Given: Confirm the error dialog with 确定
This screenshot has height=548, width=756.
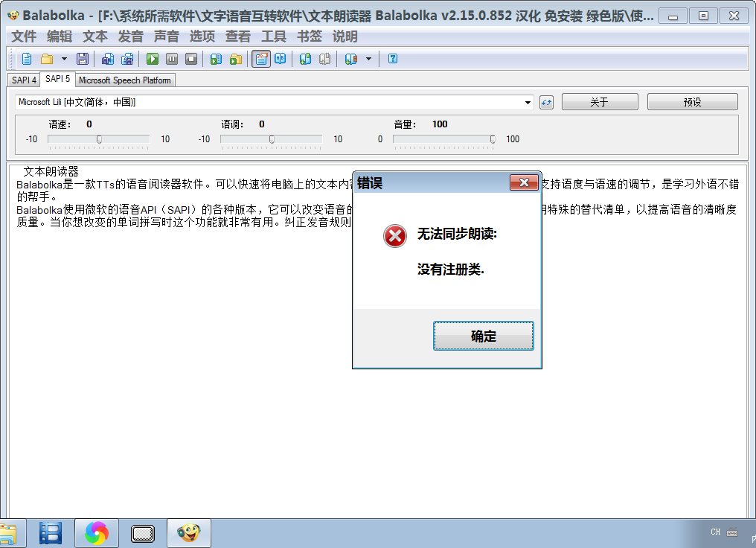Looking at the screenshot, I should [483, 336].
